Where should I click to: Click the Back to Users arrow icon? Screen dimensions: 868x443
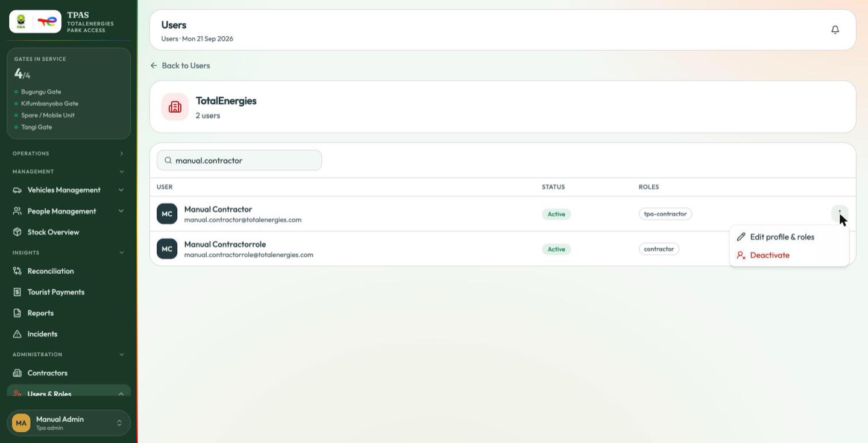pyautogui.click(x=154, y=65)
